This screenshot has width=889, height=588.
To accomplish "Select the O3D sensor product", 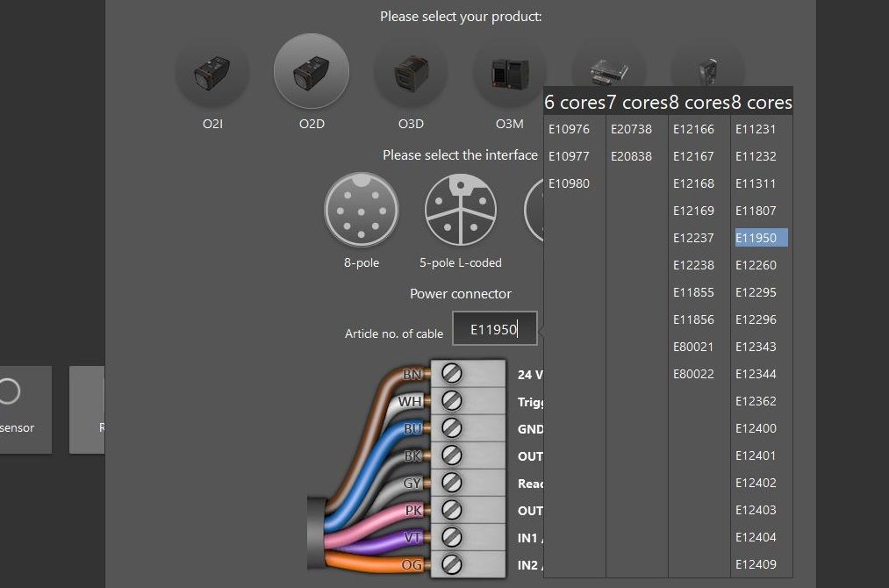I will tap(411, 72).
